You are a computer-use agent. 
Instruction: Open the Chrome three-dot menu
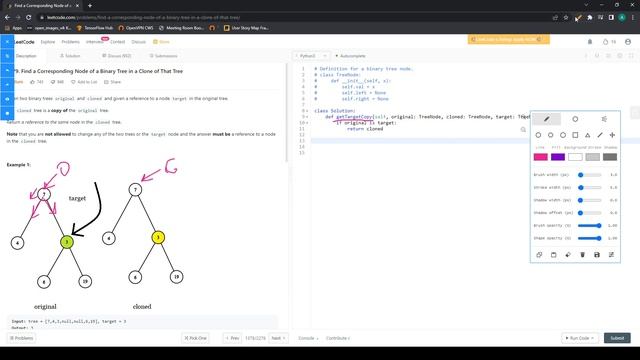pyautogui.click(x=633, y=18)
